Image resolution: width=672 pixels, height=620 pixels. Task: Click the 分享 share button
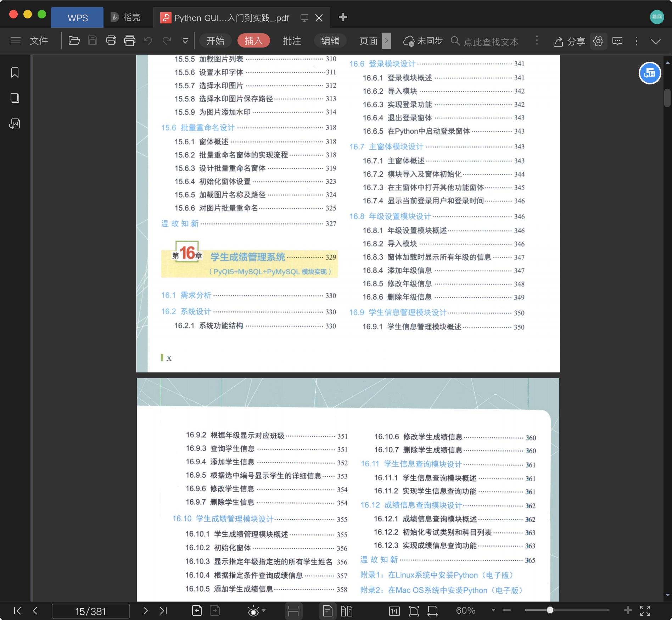(x=569, y=41)
